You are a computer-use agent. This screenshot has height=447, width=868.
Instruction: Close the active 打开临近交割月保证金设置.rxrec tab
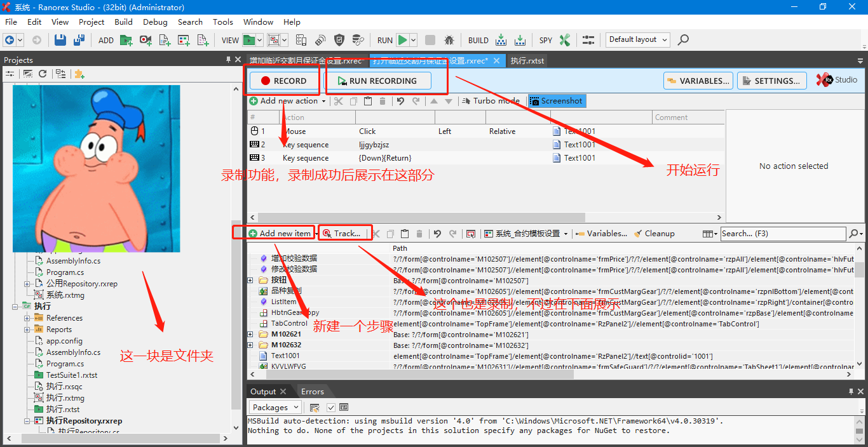497,61
